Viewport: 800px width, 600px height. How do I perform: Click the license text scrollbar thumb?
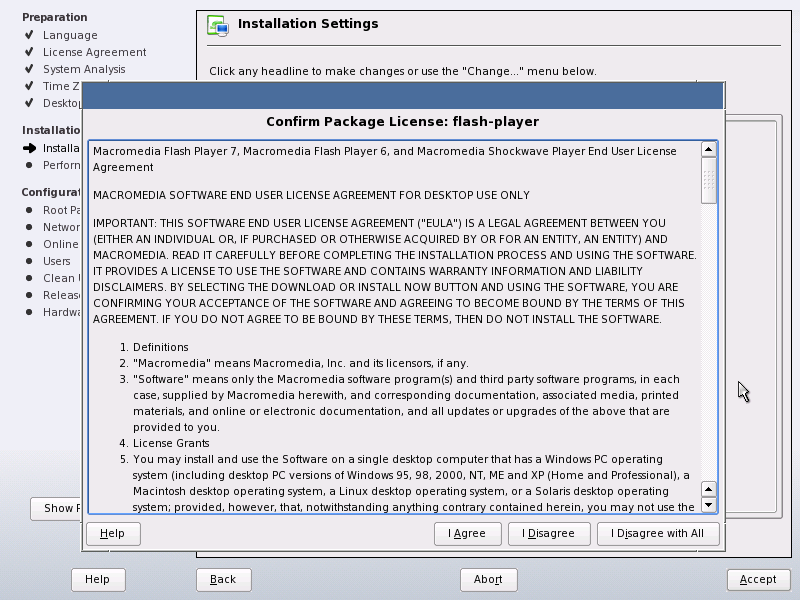coord(708,181)
